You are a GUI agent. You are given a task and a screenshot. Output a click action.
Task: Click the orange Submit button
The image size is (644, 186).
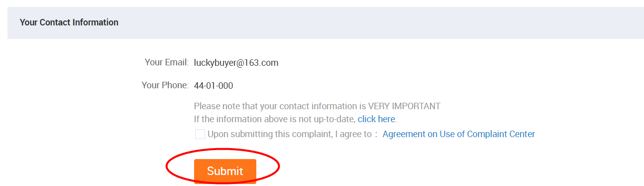point(225,171)
